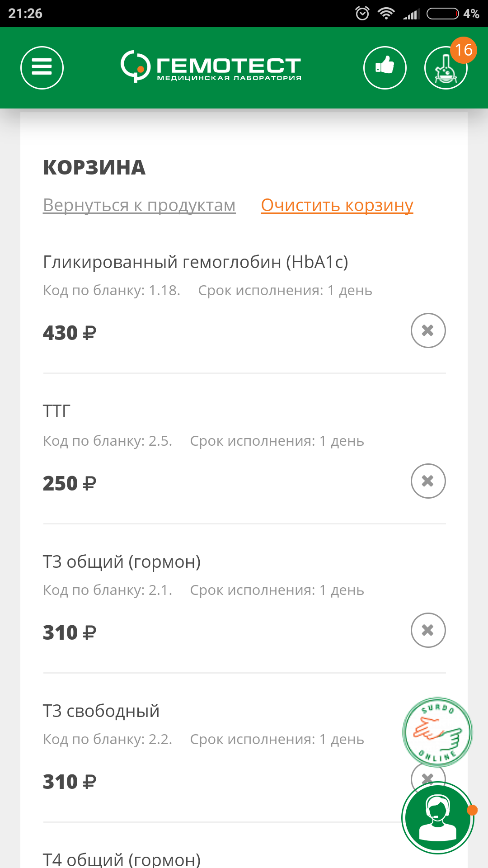
Task: Remove ТТГ item from cart
Action: point(428,481)
